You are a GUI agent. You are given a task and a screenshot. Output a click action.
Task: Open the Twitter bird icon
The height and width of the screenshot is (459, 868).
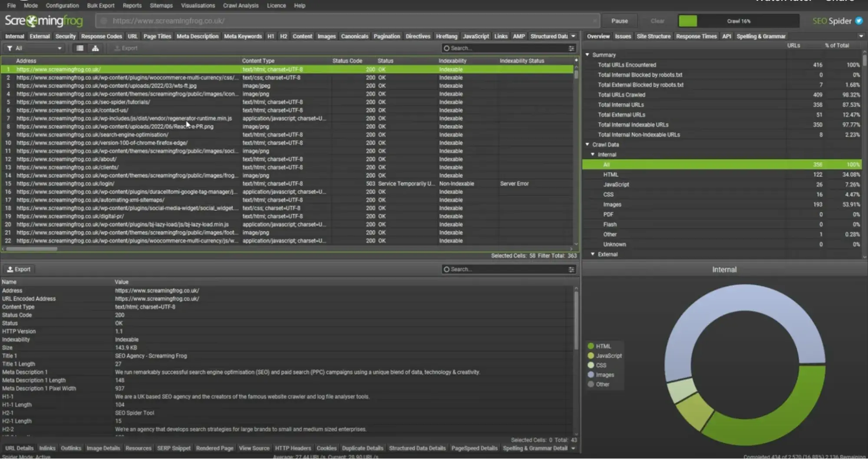(x=858, y=21)
